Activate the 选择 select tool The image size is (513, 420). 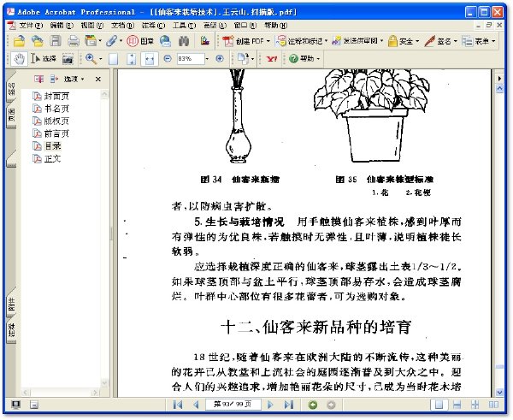coord(44,59)
